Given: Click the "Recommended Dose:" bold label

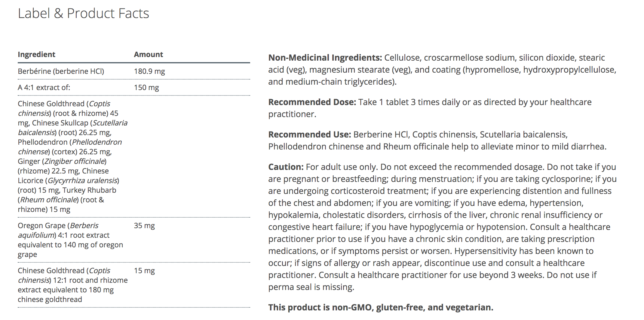Looking at the screenshot, I should coord(312,102).
